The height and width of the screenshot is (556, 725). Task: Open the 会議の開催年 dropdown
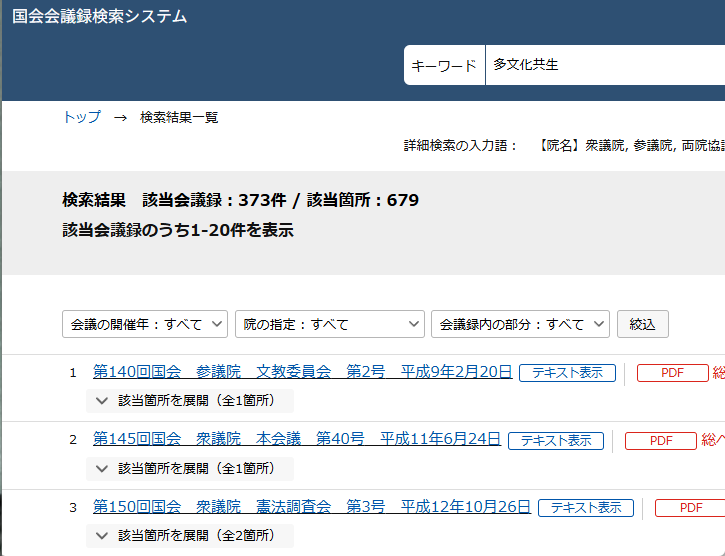[x=145, y=324]
